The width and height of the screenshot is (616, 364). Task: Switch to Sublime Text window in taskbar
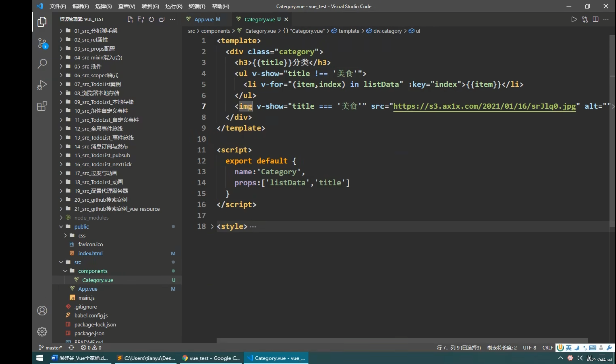[146, 358]
